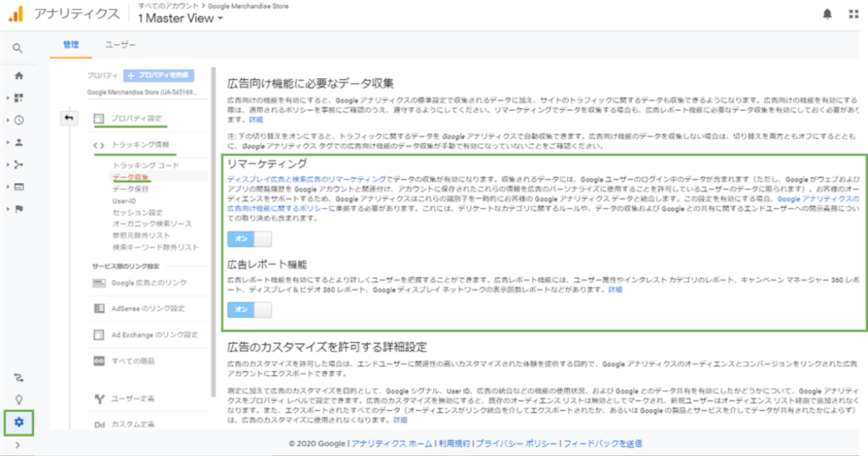Open 参照元除外リスト menu item
868x456 pixels.
point(142,236)
